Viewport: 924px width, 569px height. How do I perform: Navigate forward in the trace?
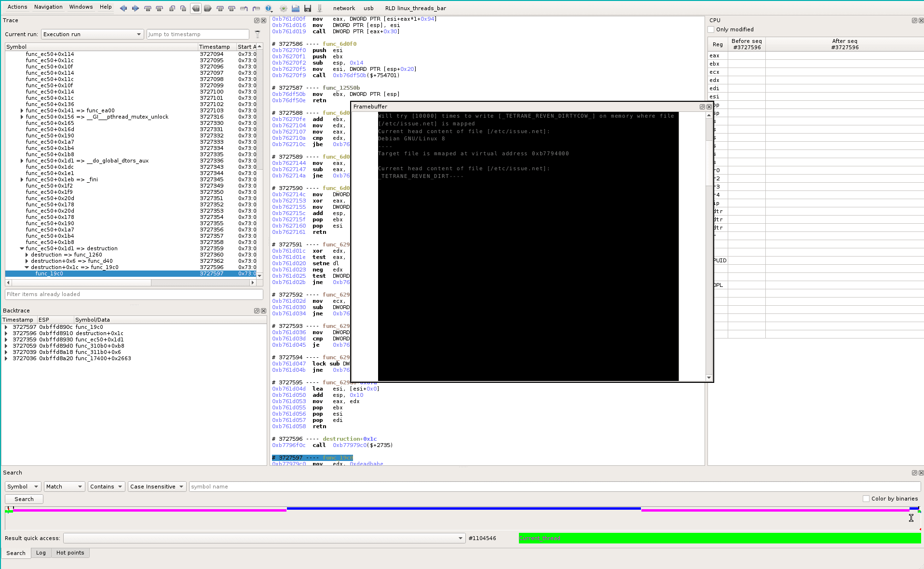click(x=135, y=8)
